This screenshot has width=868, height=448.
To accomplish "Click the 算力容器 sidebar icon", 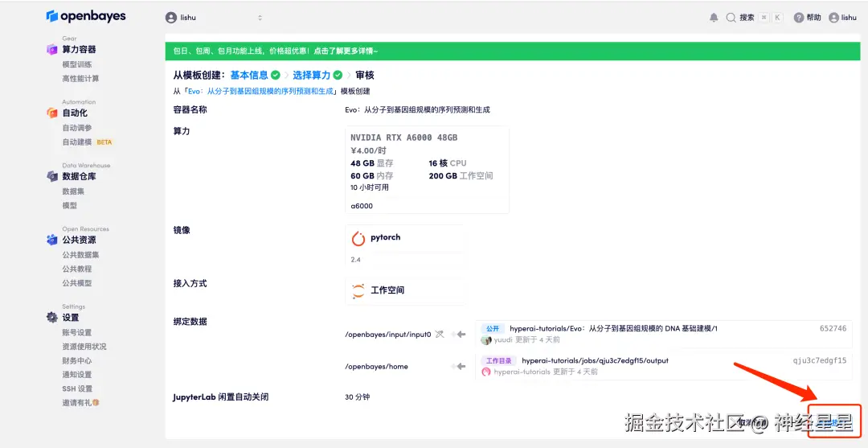I will pos(52,49).
